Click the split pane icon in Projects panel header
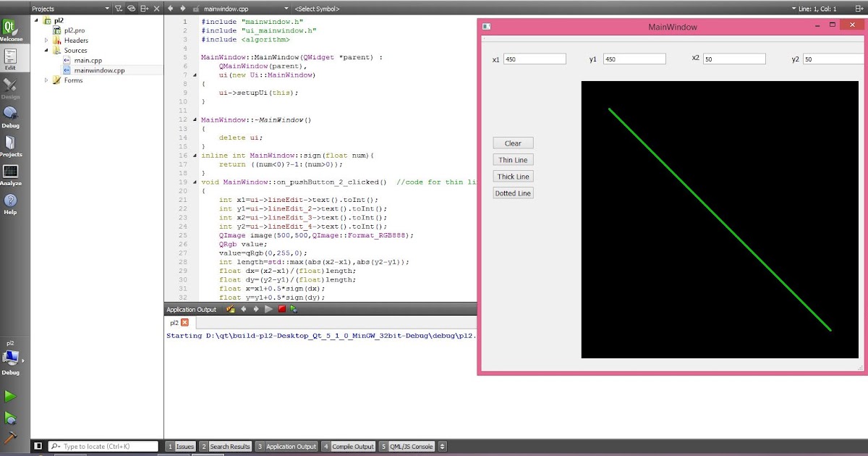Screen dimensions: 868x456 [x=144, y=9]
